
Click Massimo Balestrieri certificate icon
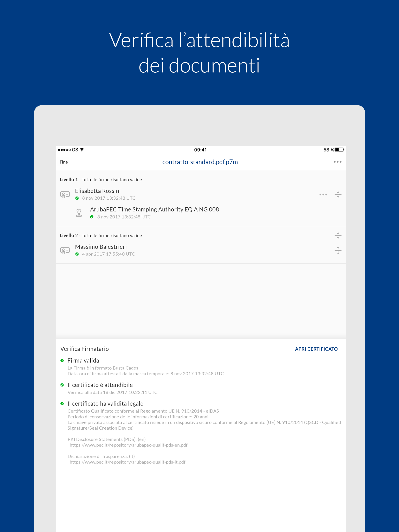(x=65, y=250)
